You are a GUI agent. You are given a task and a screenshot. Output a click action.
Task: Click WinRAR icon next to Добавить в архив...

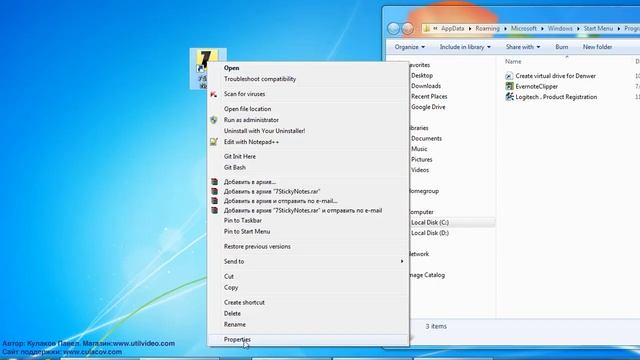click(x=214, y=182)
